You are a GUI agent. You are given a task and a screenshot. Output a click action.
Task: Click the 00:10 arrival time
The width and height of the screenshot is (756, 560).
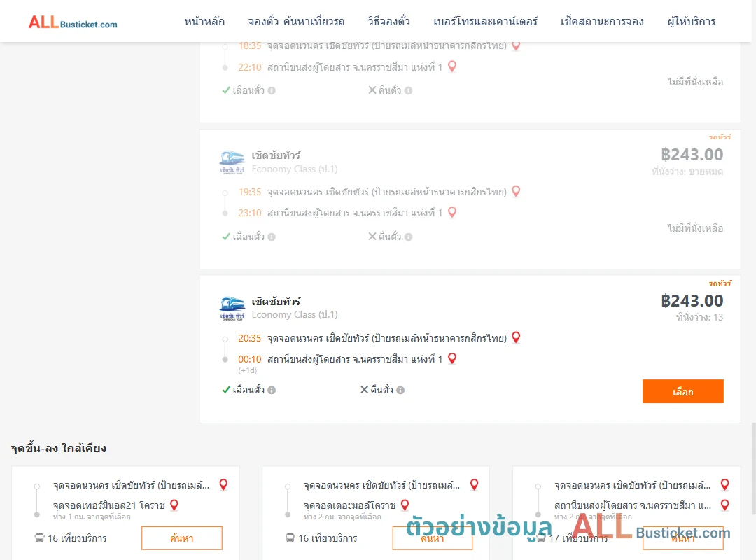pyautogui.click(x=249, y=359)
